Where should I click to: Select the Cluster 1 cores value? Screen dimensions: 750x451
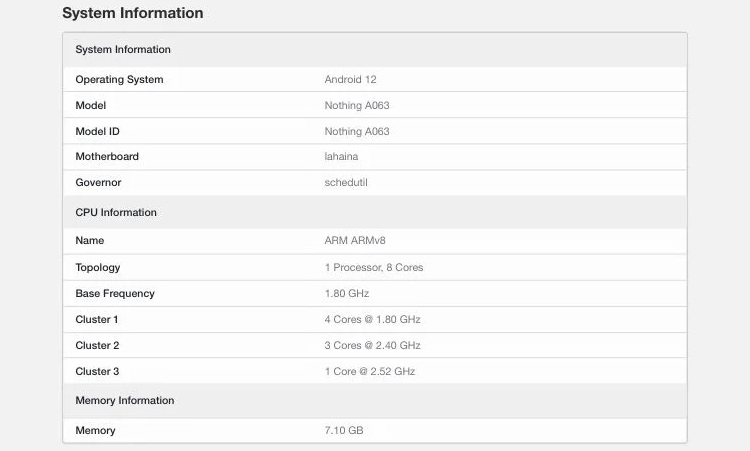click(372, 320)
